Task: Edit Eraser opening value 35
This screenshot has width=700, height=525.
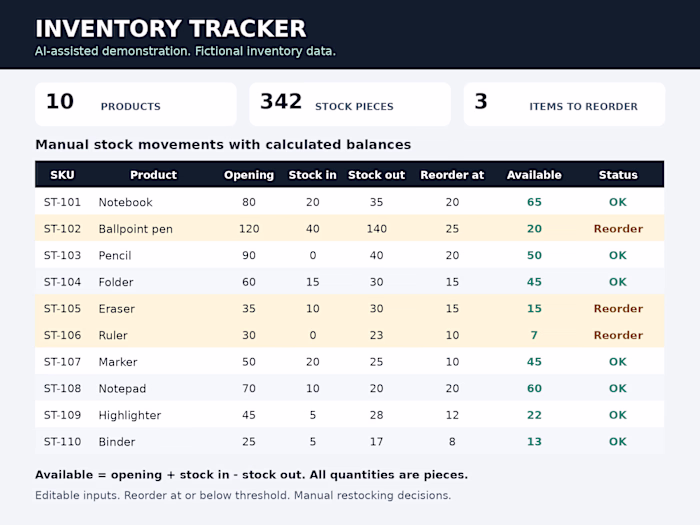Action: pos(249,308)
